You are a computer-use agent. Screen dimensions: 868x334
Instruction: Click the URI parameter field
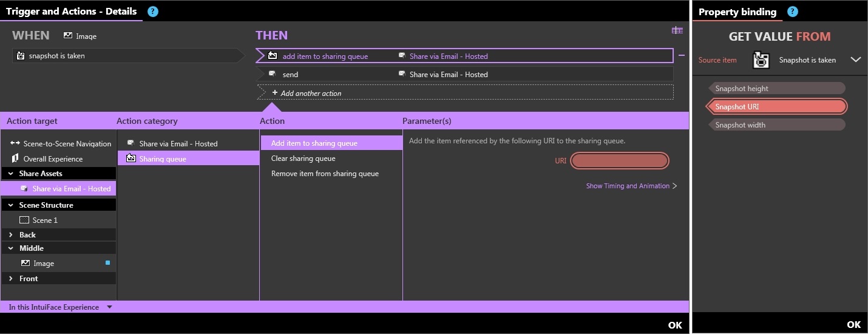click(x=620, y=161)
